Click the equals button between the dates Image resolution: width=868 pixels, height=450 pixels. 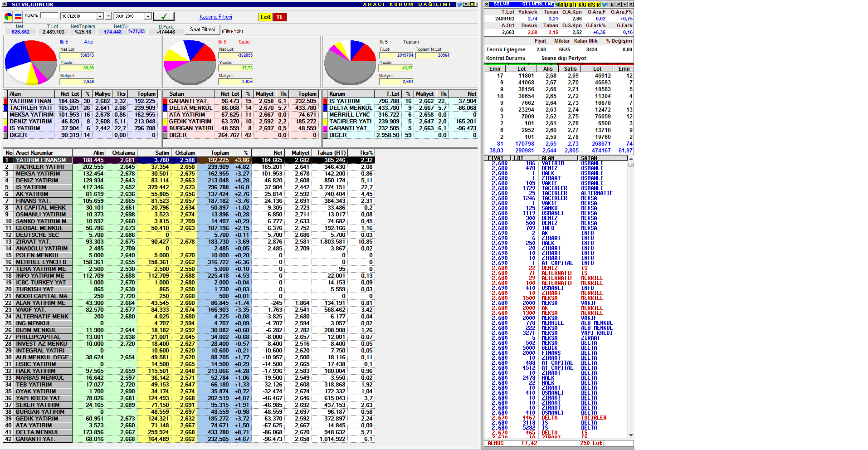coord(108,16)
